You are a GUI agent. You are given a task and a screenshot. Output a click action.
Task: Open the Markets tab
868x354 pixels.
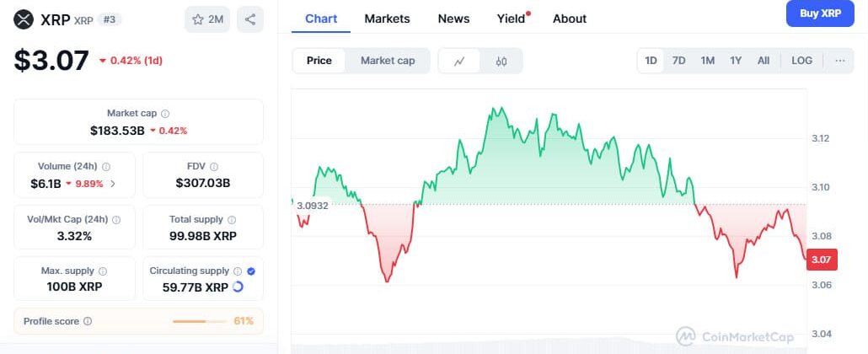pyautogui.click(x=387, y=19)
